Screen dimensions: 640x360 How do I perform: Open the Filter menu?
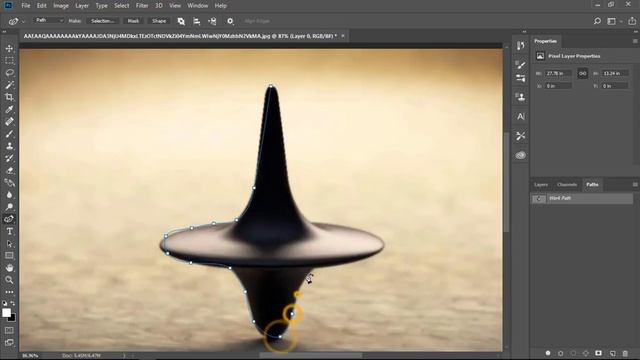(142, 6)
